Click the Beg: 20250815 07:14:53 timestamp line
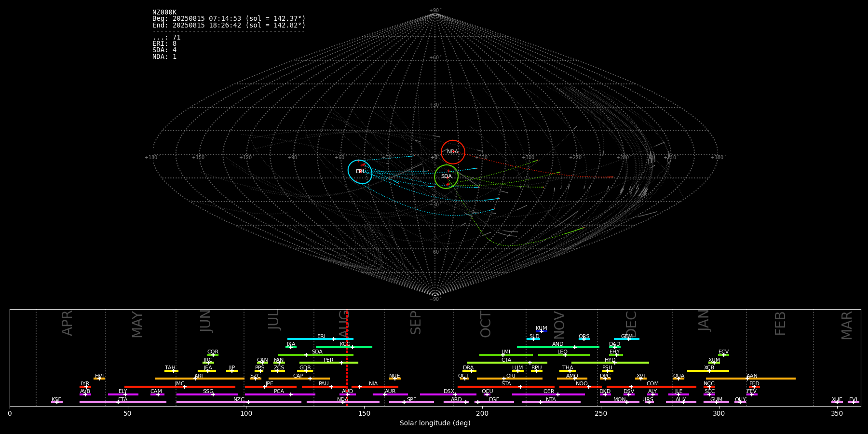 click(229, 19)
